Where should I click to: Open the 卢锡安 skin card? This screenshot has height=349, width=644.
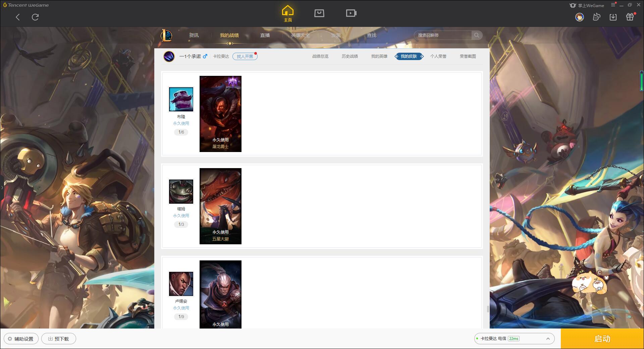click(x=220, y=294)
